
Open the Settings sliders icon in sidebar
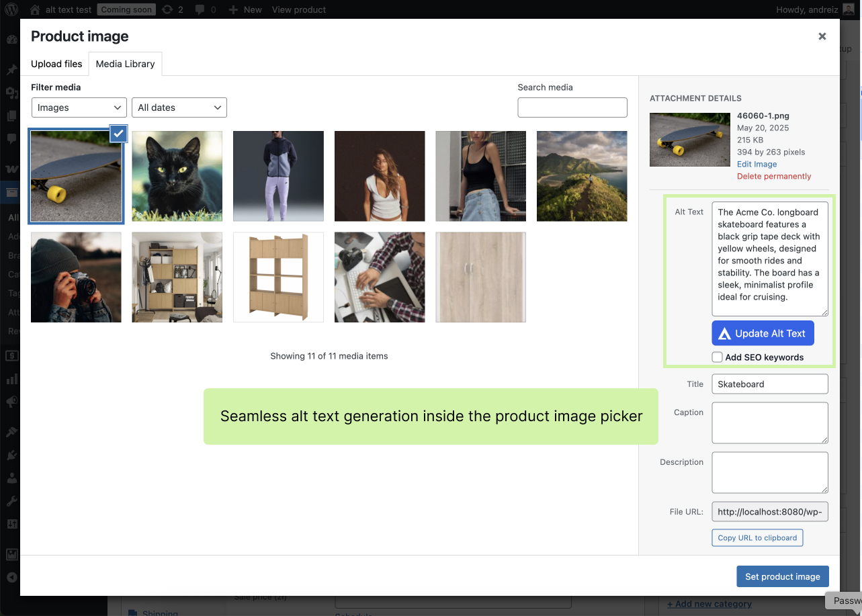tap(11, 524)
